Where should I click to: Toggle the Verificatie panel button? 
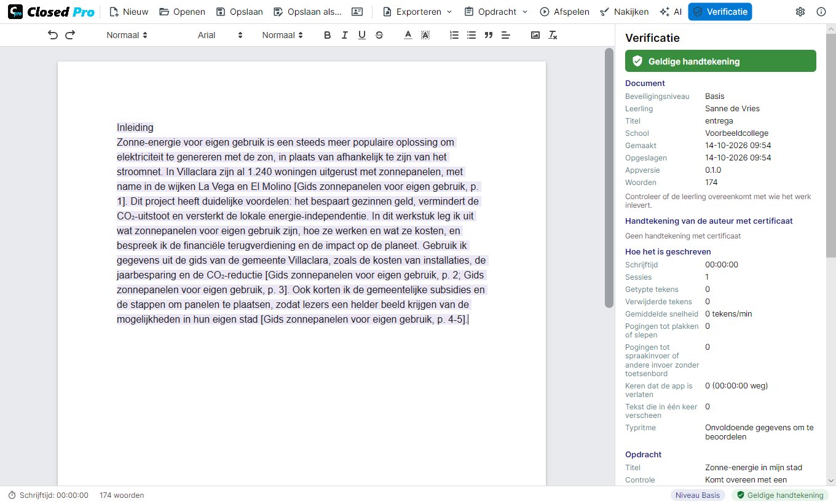tap(720, 12)
